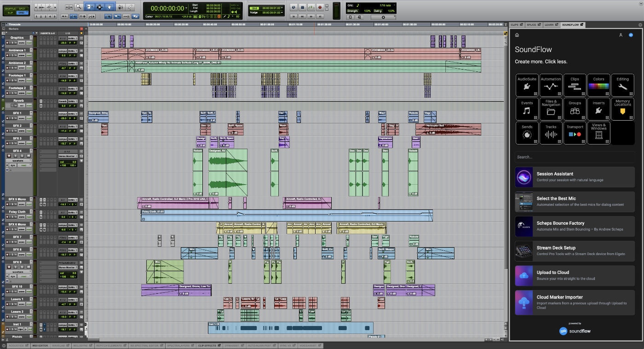
Task: Open panel options menu arrow beside SoundFlow tab
Action: tap(640, 25)
